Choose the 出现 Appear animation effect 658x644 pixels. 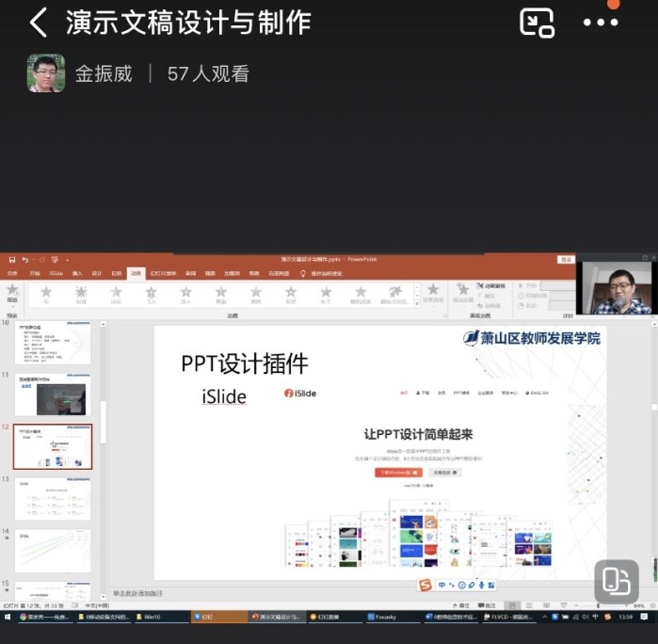coord(81,295)
